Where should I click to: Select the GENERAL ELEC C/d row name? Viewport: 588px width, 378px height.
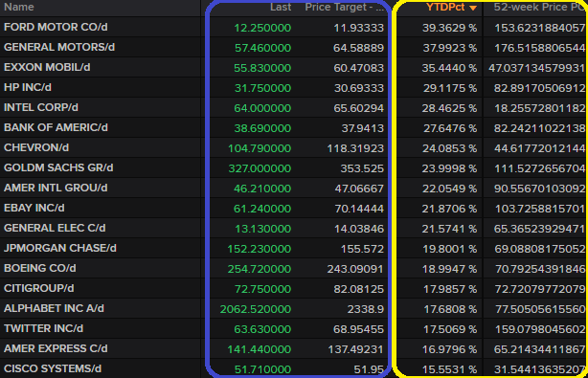(55, 228)
